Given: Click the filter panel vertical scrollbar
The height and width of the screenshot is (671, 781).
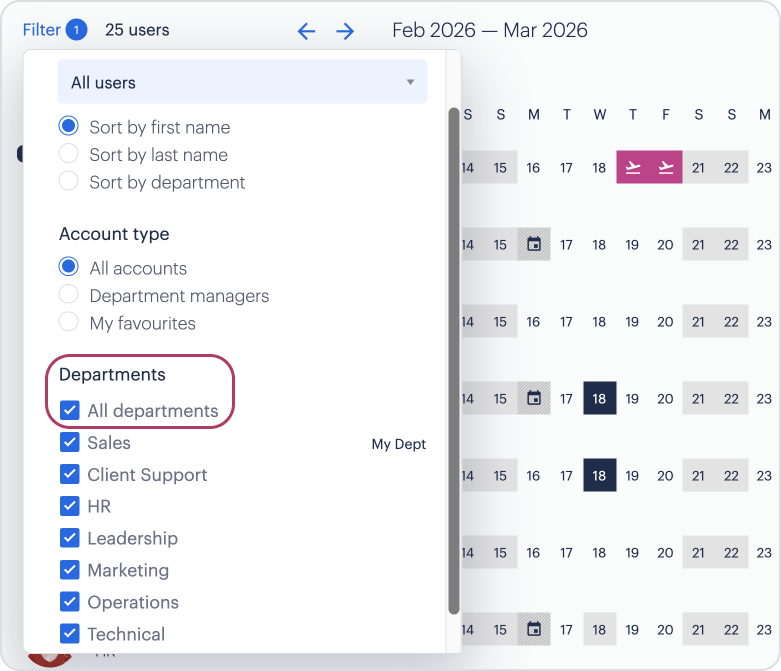Looking at the screenshot, I should point(453,360).
